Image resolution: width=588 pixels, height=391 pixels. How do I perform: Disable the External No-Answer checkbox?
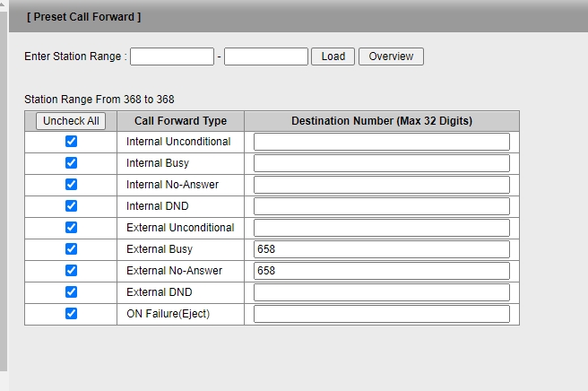coord(71,271)
